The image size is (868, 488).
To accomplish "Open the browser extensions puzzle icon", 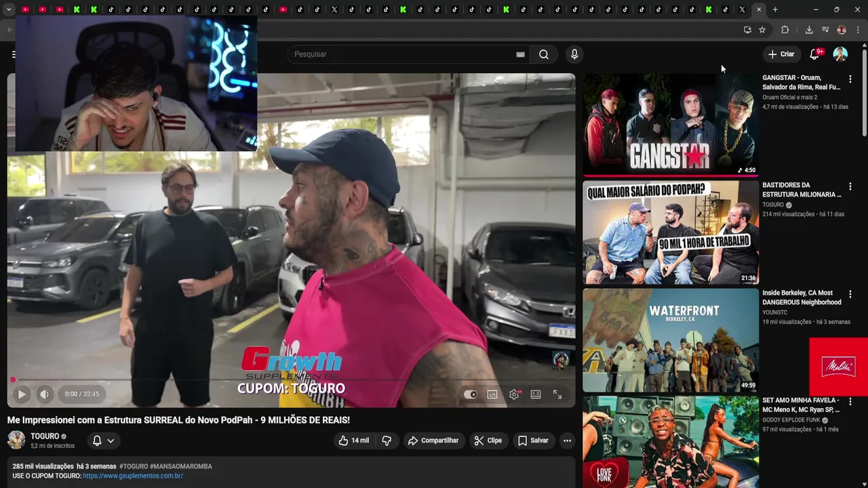I will (x=785, y=30).
